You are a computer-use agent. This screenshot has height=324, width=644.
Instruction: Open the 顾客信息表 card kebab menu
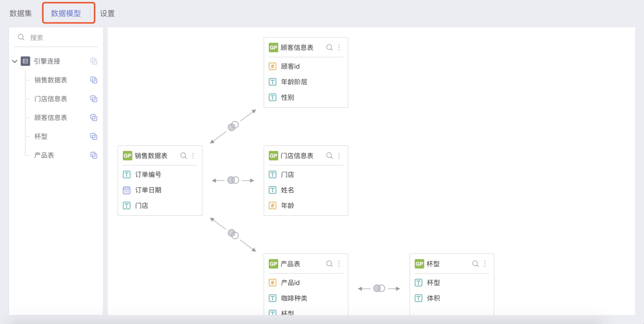(x=339, y=47)
